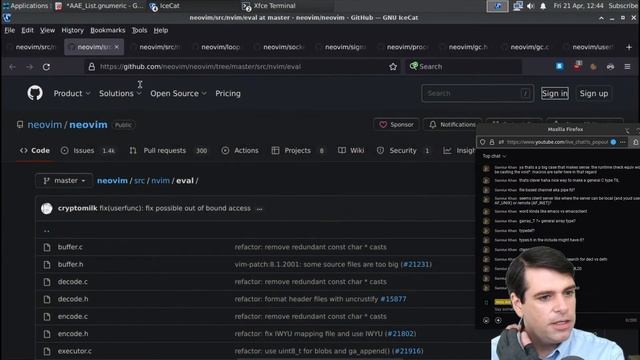Click cryptomilk's avatar image
Image resolution: width=640 pixels, height=360 pixels.
[47, 209]
